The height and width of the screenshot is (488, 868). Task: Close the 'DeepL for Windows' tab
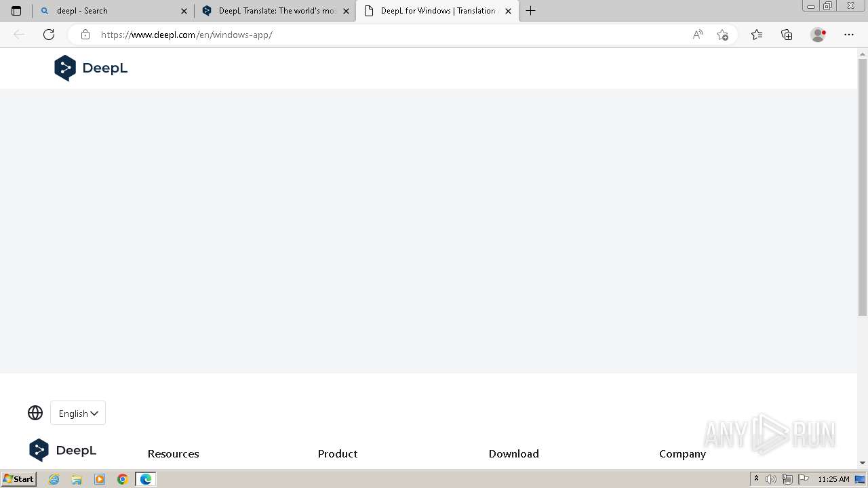[508, 11]
